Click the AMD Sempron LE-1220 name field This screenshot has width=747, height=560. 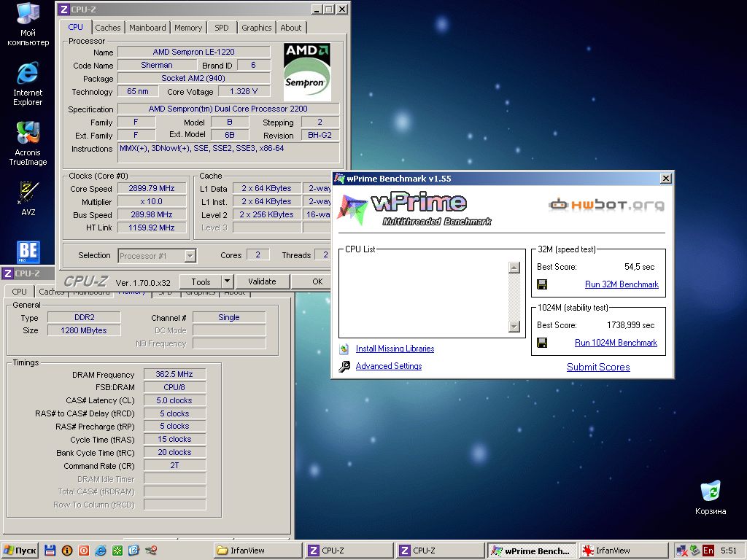tap(194, 52)
